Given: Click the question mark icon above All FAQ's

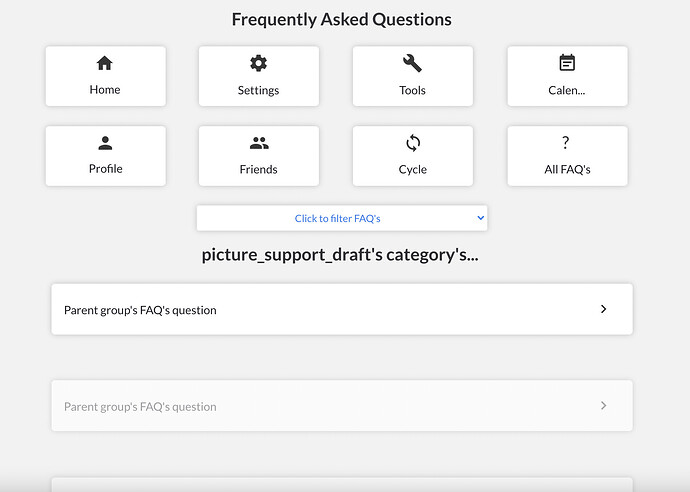Looking at the screenshot, I should coord(565,143).
